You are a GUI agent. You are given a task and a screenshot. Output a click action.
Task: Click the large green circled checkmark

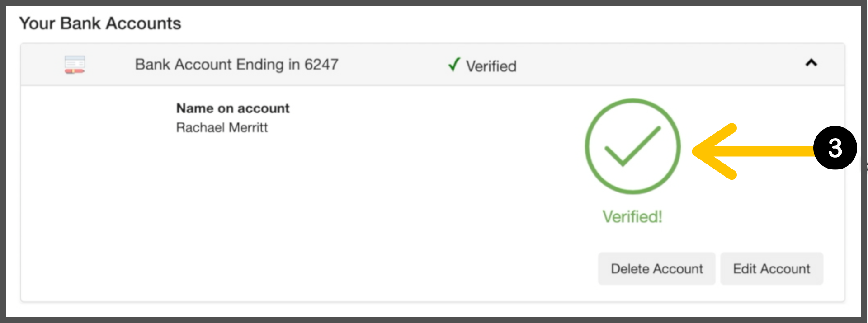click(632, 146)
